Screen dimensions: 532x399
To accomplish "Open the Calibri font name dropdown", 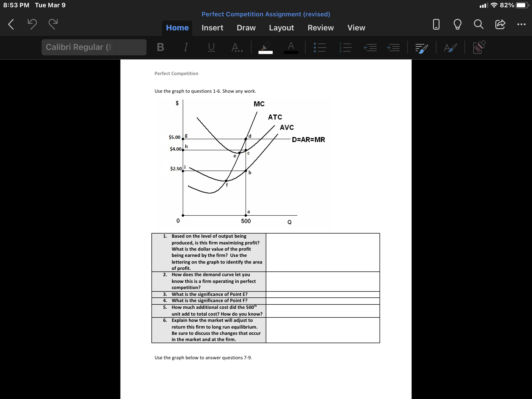I will 94,47.
